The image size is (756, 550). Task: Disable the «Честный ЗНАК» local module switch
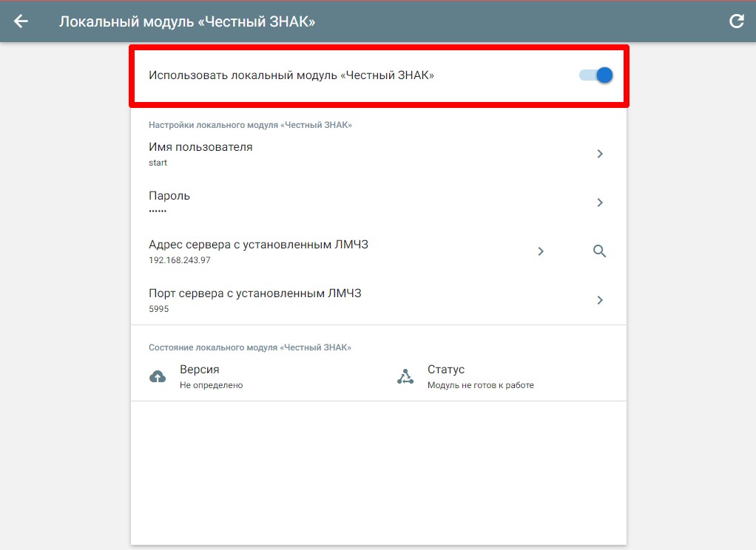point(596,75)
